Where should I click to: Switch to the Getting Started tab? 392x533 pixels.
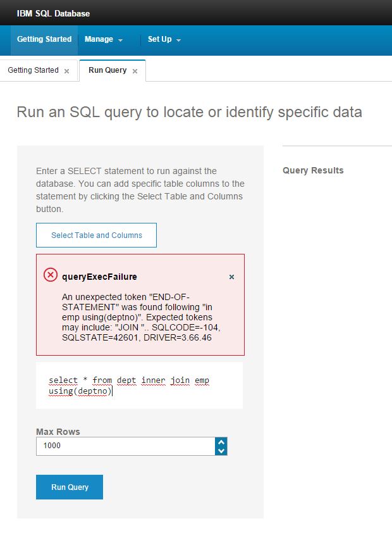[34, 70]
